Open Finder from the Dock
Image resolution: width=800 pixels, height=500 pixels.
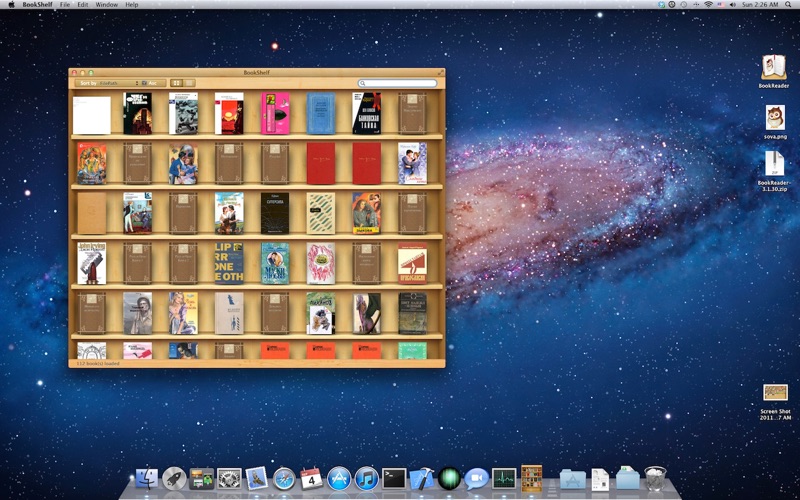[x=147, y=479]
